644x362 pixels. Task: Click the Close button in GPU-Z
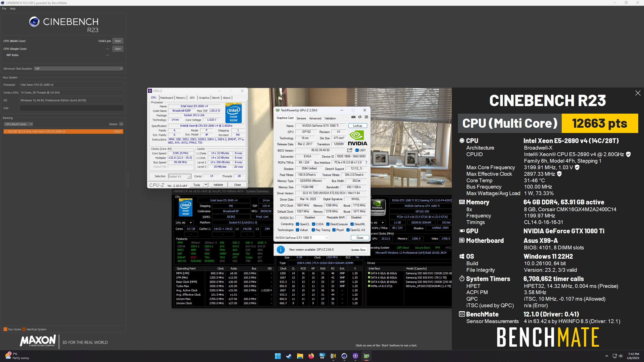360,238
